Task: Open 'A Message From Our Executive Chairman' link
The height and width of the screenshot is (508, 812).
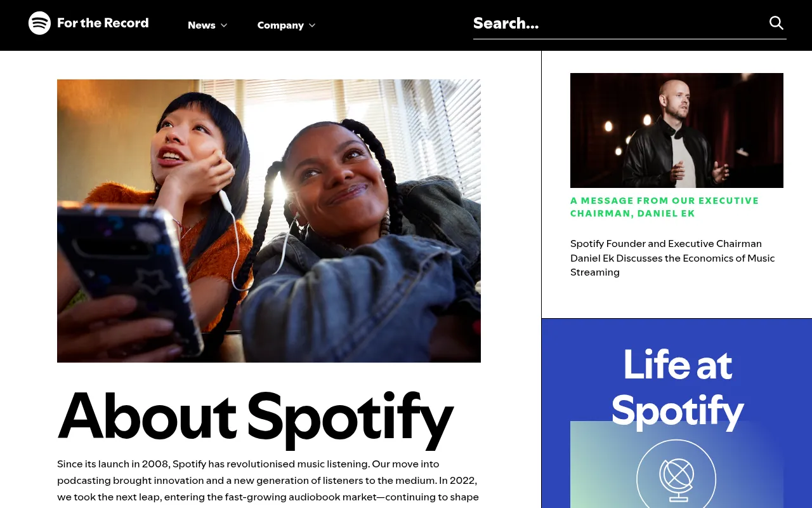Action: tap(664, 207)
